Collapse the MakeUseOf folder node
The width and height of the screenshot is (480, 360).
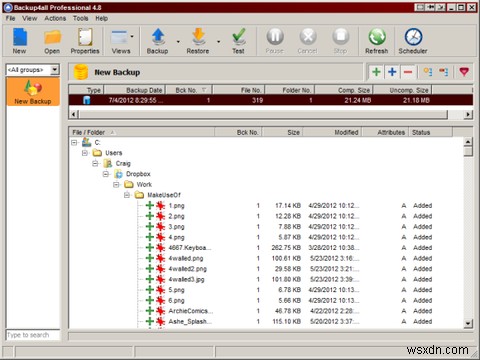(x=127, y=195)
